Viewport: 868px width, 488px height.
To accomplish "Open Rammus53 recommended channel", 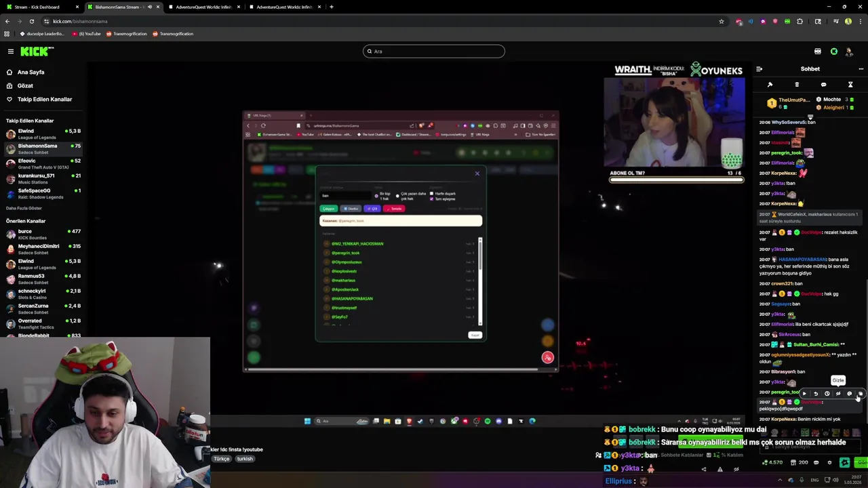I will click(43, 279).
